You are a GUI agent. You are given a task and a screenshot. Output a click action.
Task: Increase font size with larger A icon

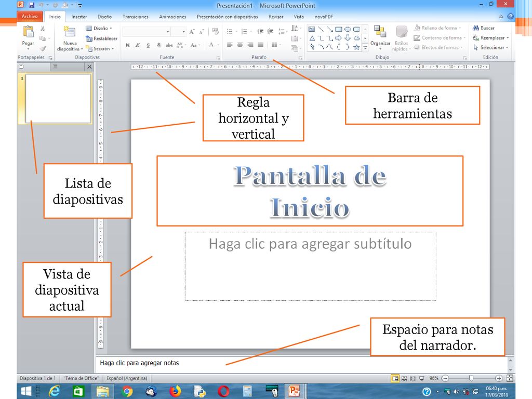[192, 32]
